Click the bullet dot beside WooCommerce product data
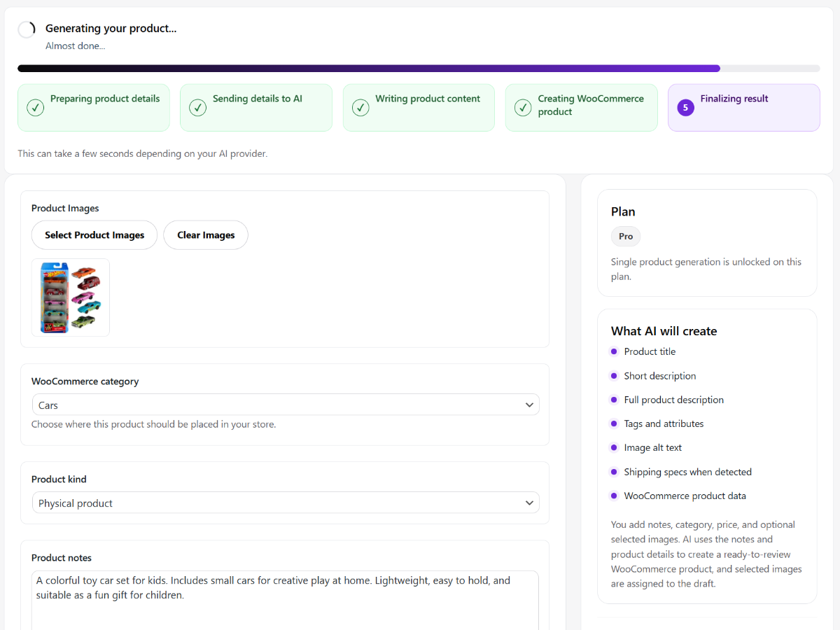 click(614, 496)
